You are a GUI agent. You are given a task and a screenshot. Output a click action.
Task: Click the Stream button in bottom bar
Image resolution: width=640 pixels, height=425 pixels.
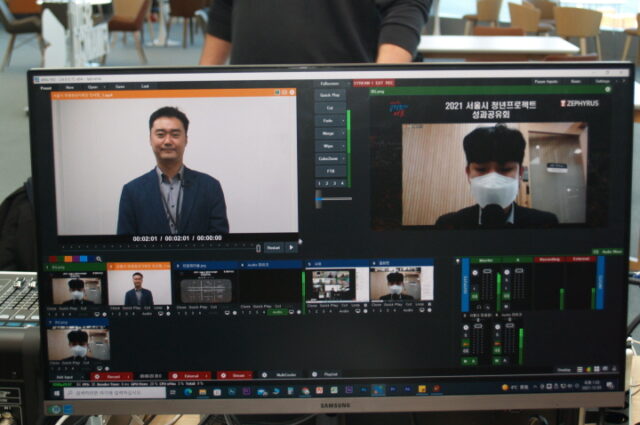[x=236, y=375]
